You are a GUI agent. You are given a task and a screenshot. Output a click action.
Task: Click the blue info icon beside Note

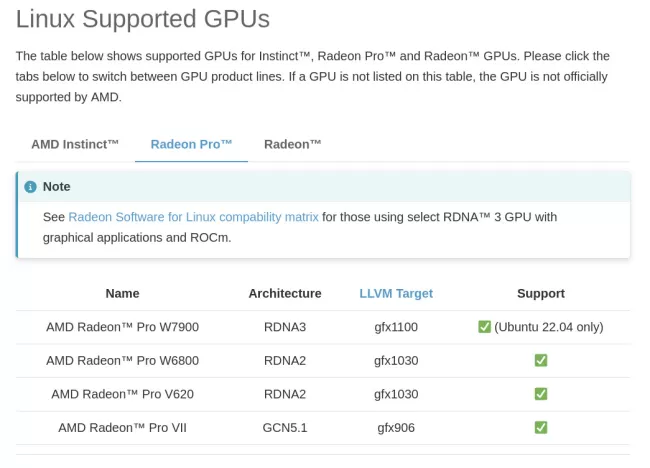click(30, 187)
